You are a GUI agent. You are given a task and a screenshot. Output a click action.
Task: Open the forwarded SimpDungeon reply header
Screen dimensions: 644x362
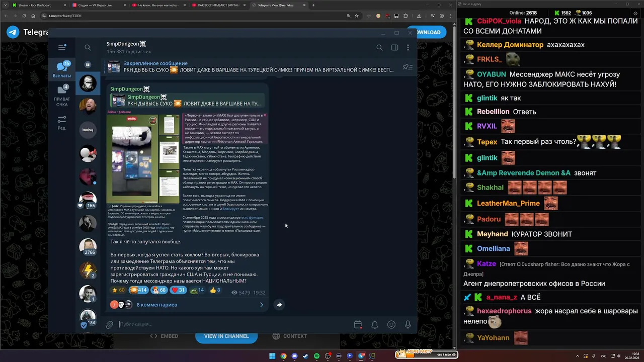pyautogui.click(x=187, y=100)
